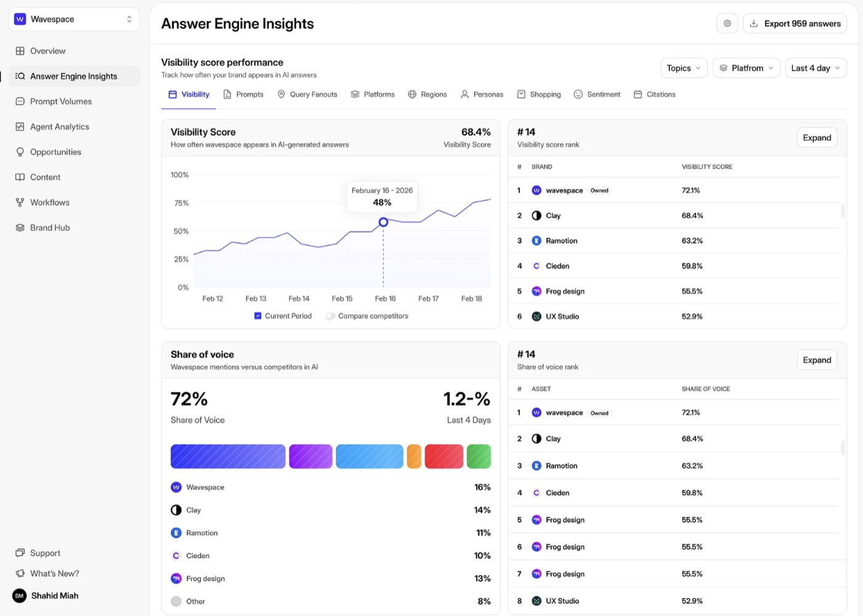The height and width of the screenshot is (616, 863).
Task: Click the SHARE OF VOICE column header
Action: [x=706, y=389]
